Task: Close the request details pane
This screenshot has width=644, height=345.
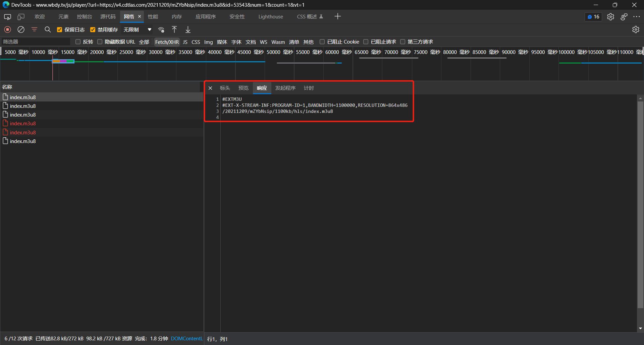Action: (210, 88)
